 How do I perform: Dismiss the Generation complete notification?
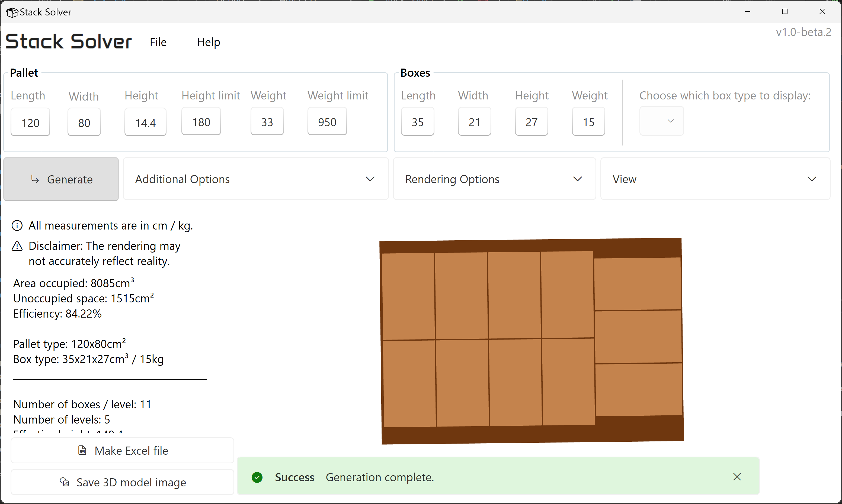pos(737,477)
